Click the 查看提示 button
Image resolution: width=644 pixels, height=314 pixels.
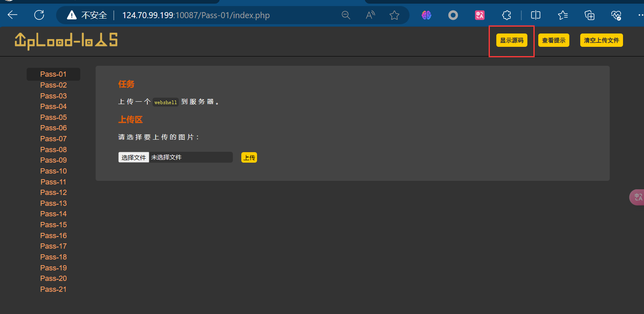(x=553, y=40)
